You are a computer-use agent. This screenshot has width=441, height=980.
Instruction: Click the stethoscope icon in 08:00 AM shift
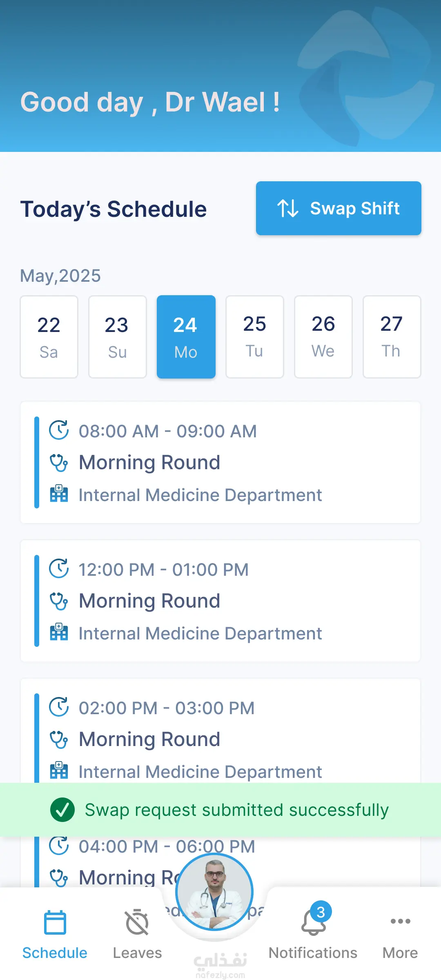pyautogui.click(x=59, y=463)
